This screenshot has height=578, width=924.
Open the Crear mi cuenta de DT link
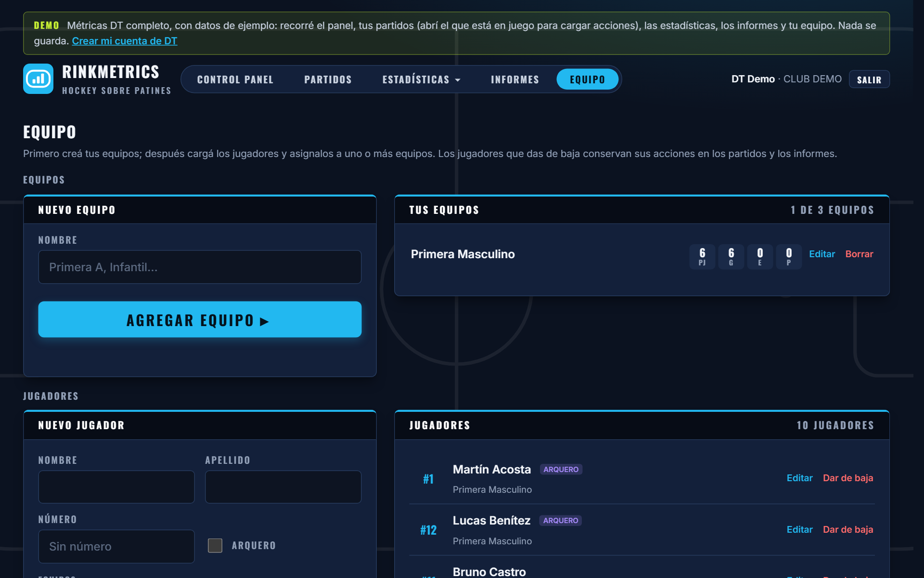coord(125,41)
